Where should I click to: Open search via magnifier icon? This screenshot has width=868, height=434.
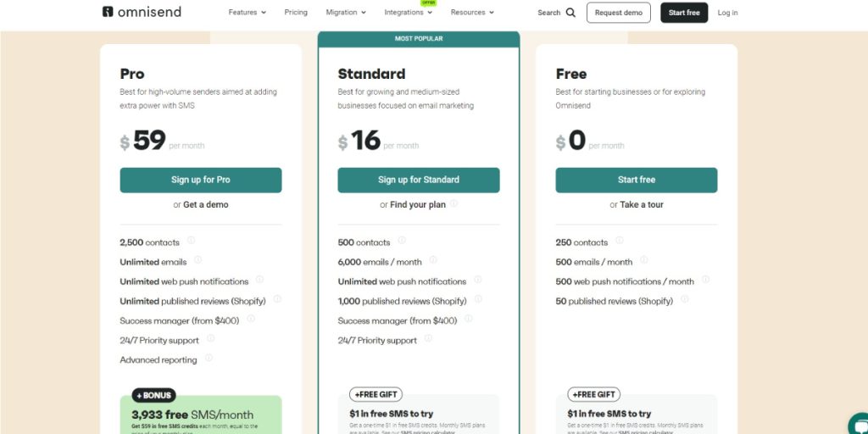570,13
